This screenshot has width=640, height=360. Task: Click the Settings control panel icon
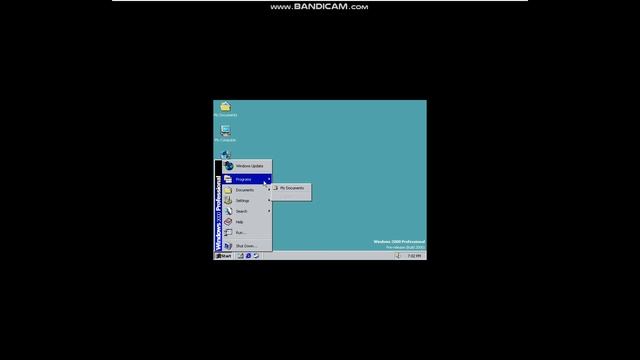pos(228,200)
